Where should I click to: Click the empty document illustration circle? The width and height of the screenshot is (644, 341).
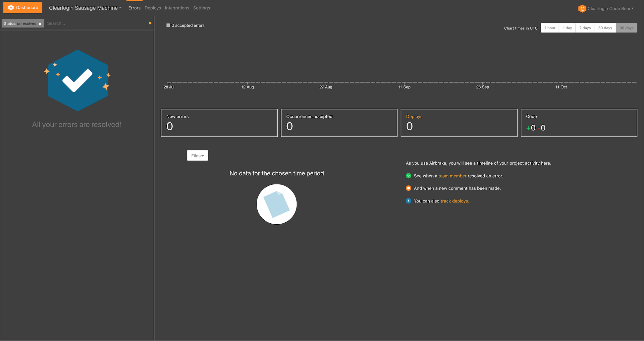point(277,204)
